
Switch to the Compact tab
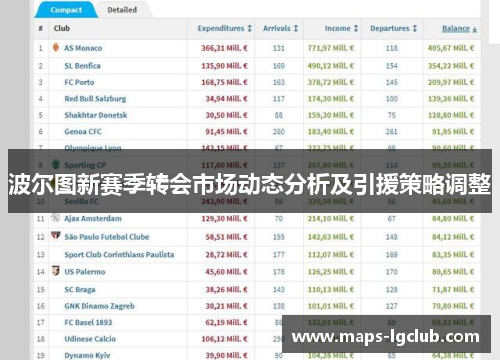click(66, 10)
